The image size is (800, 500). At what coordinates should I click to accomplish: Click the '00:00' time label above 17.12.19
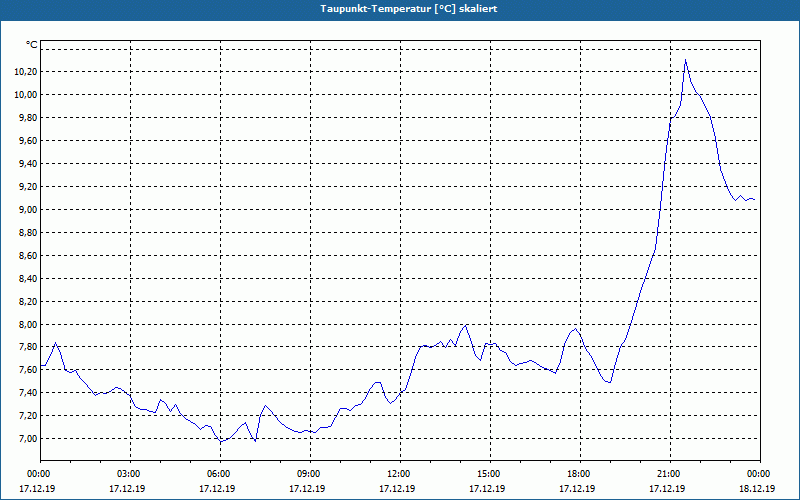pyautogui.click(x=38, y=474)
